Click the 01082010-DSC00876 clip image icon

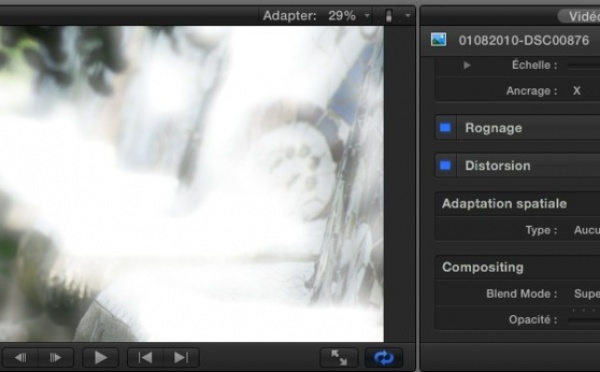439,39
